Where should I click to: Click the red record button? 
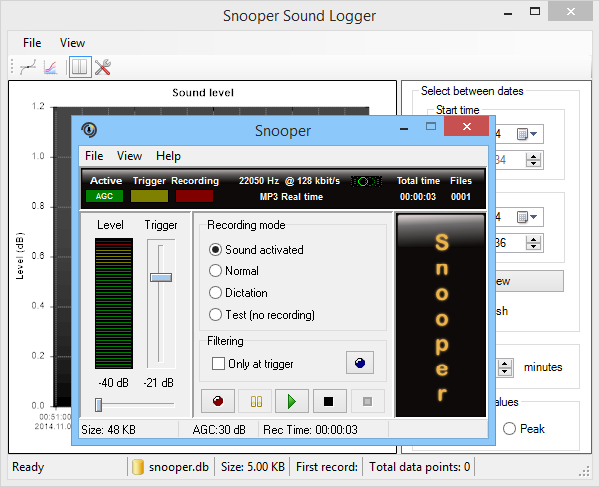[217, 401]
